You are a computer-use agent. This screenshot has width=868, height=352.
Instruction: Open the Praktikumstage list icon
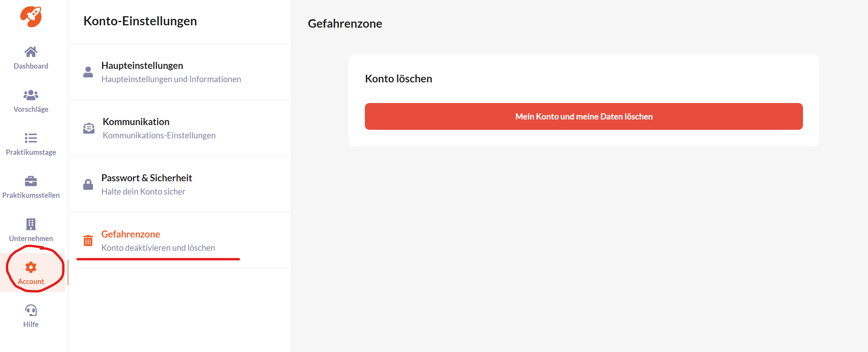[31, 138]
